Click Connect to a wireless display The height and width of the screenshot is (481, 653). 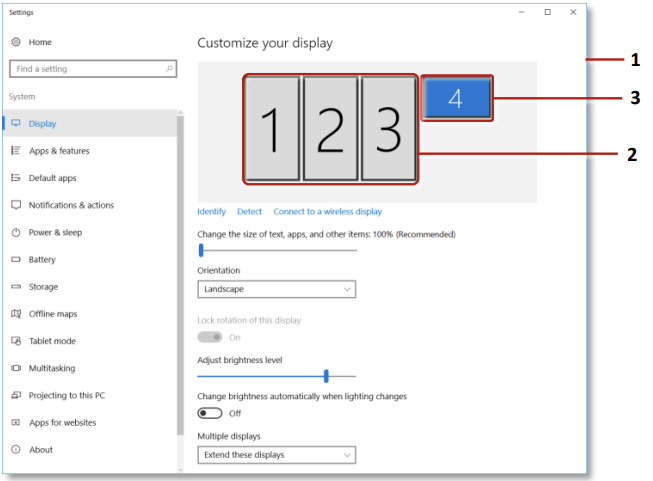pos(327,212)
